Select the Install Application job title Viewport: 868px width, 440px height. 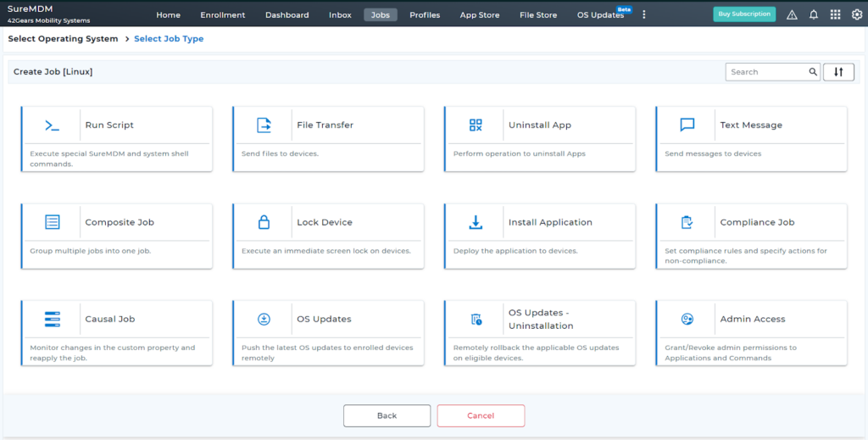click(x=550, y=222)
